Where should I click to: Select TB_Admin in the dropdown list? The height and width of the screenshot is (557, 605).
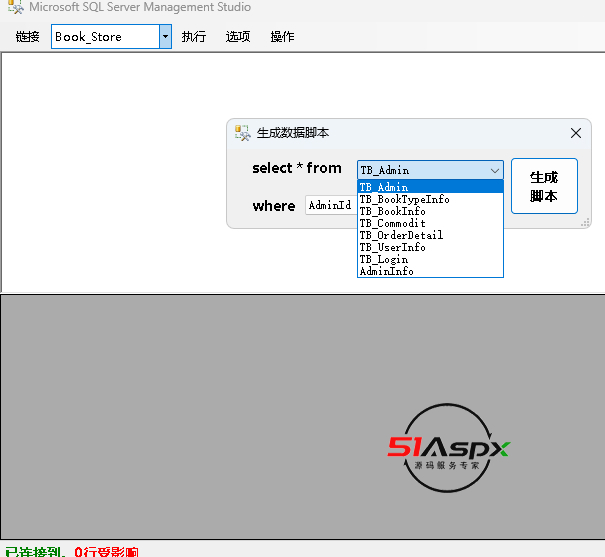pyautogui.click(x=430, y=187)
